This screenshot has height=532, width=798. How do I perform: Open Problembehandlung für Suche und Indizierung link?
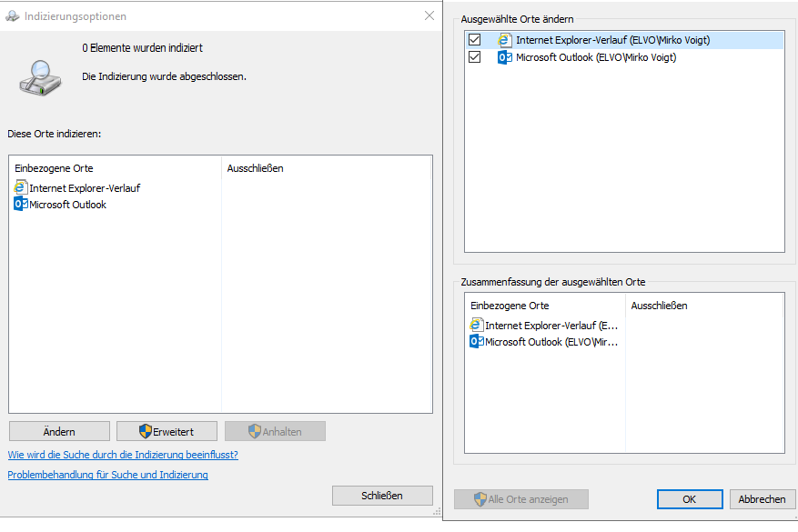pyautogui.click(x=107, y=475)
